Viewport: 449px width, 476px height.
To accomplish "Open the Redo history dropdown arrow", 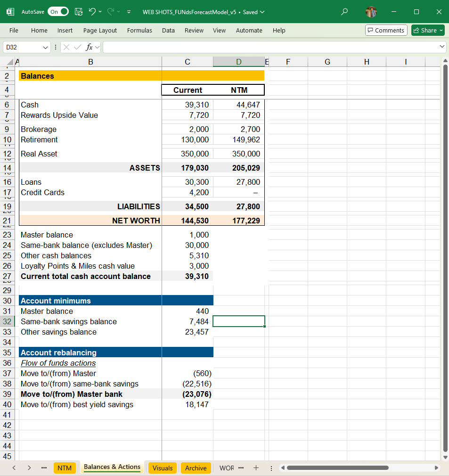I will 119,12.
